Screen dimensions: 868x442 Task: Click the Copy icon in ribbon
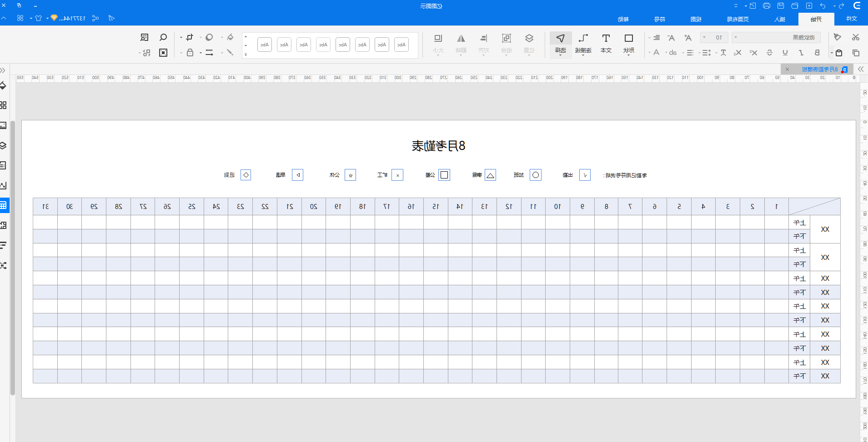click(855, 53)
